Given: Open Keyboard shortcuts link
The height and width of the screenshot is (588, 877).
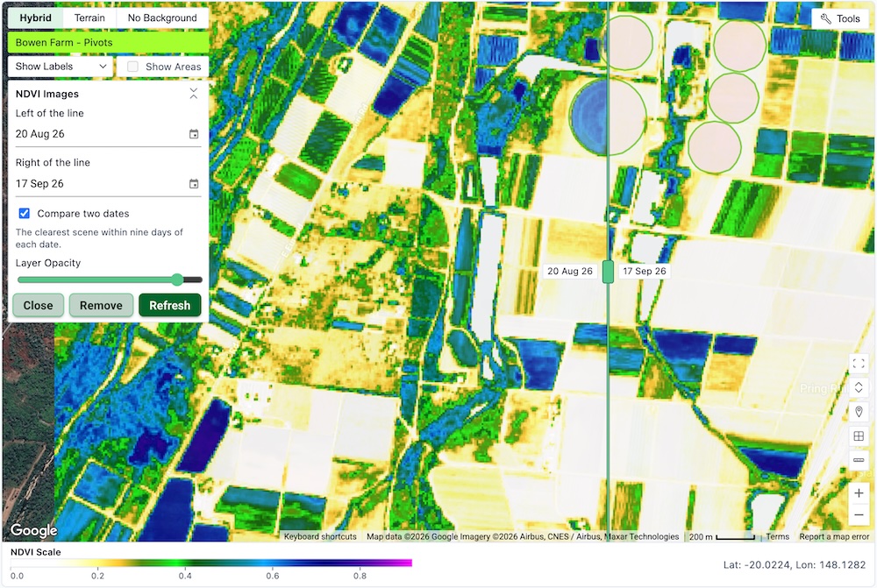Looking at the screenshot, I should 320,536.
